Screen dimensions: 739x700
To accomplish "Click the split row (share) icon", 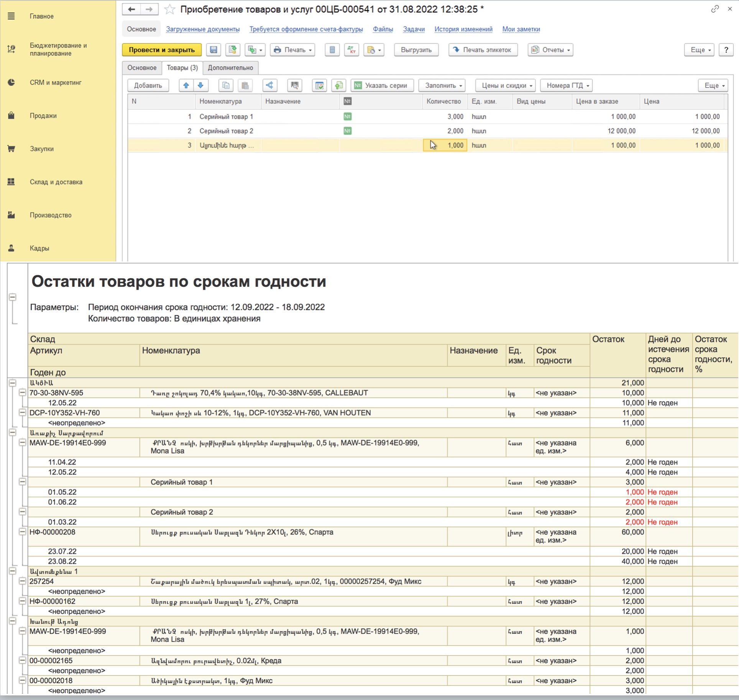I will click(x=270, y=85).
